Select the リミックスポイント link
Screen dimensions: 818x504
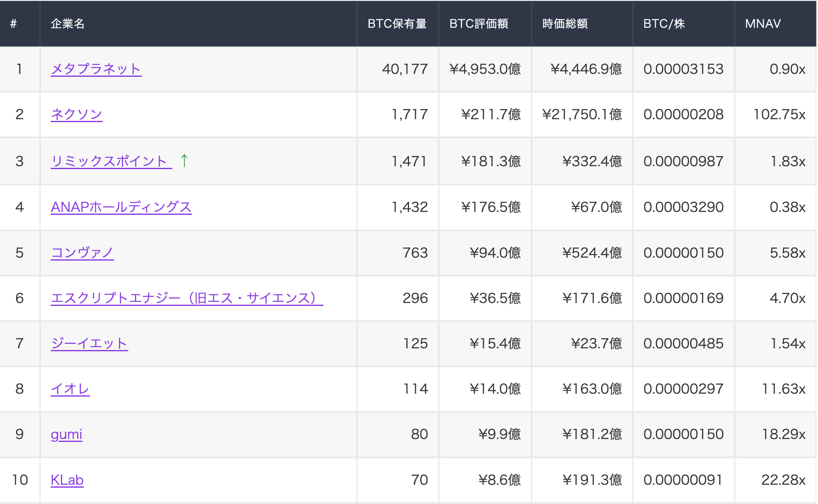tap(110, 161)
